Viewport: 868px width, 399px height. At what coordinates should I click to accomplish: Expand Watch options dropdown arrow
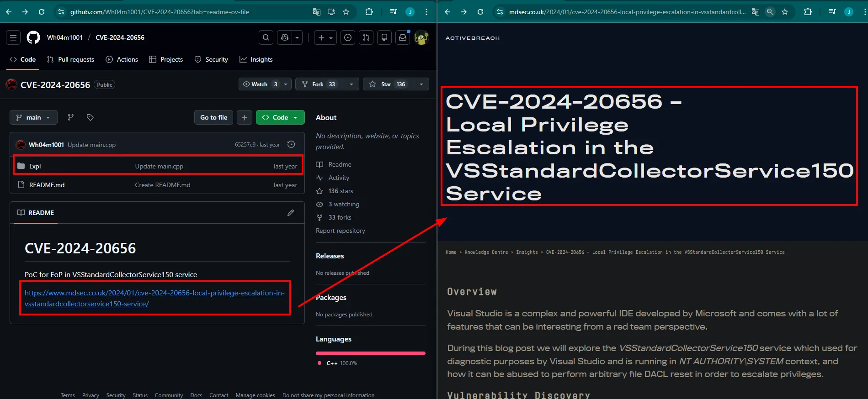pyautogui.click(x=286, y=84)
